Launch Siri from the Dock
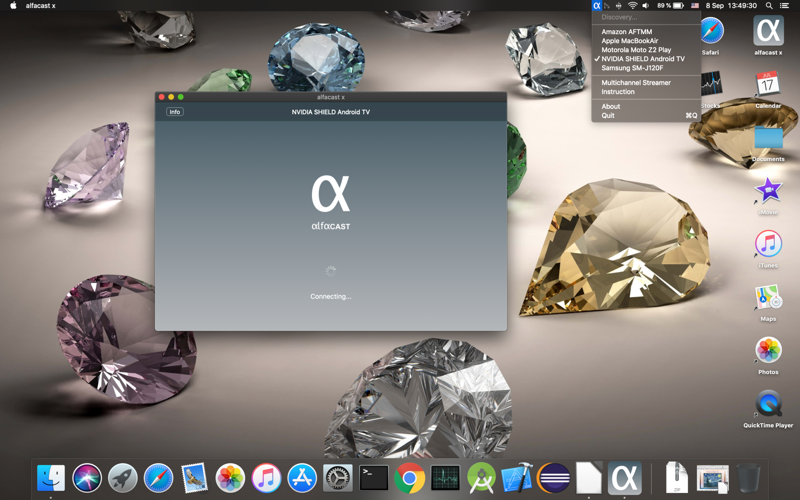 point(87,478)
